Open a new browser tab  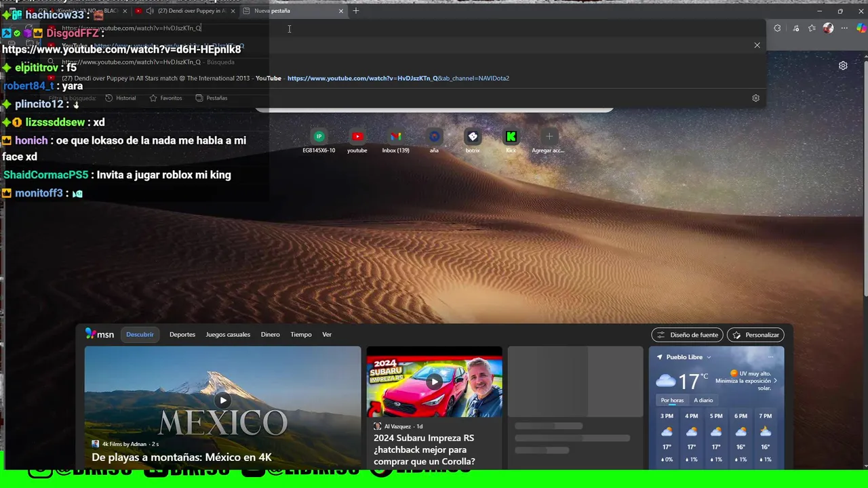pos(356,11)
